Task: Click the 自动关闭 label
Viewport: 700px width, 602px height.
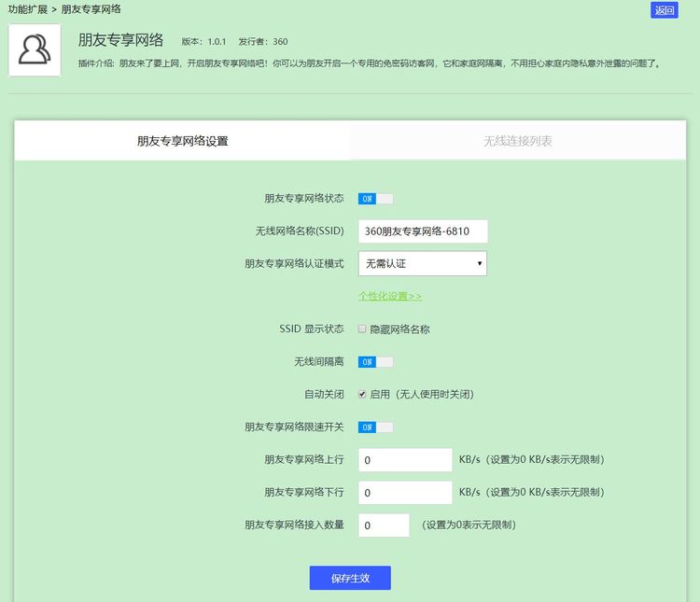Action: [x=324, y=395]
